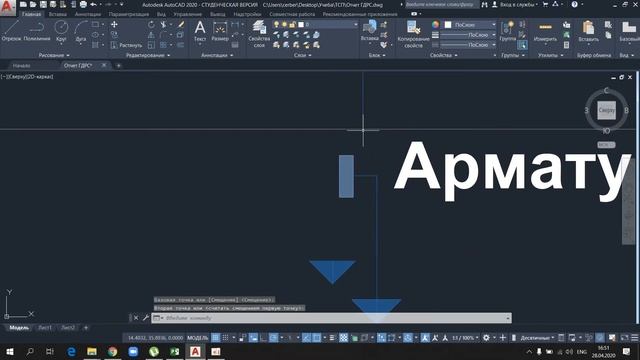Expand the Аннотации panel
This screenshot has width=640, height=360.
coord(217,55)
